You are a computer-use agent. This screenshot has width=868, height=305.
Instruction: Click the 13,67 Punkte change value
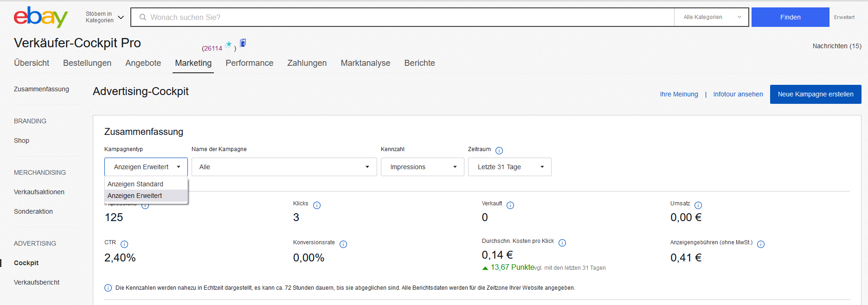coord(512,267)
